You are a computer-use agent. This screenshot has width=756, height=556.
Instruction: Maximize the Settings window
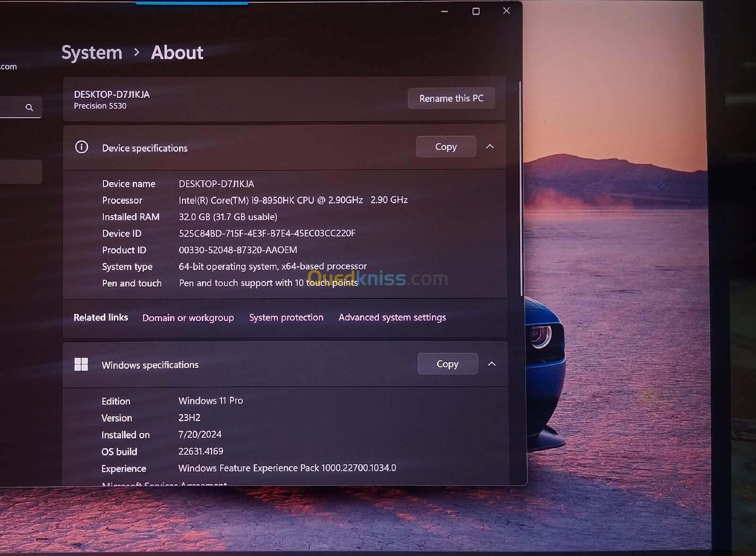[476, 11]
